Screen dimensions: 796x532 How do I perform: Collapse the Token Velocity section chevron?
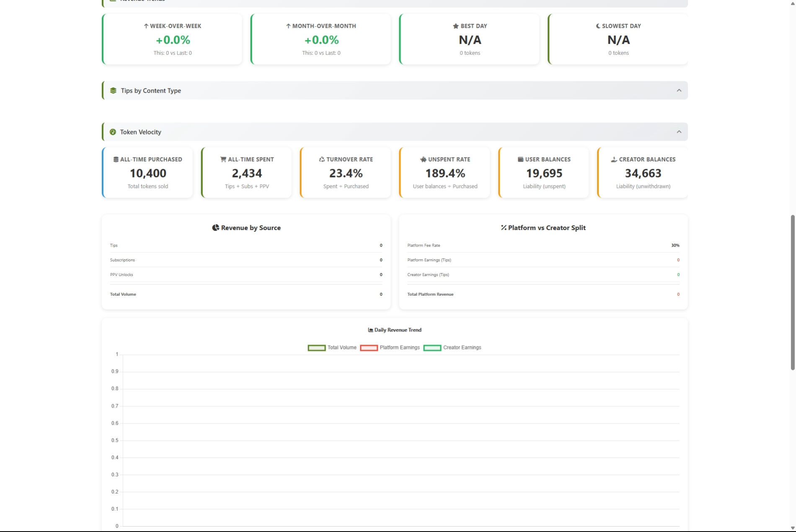[x=679, y=132]
